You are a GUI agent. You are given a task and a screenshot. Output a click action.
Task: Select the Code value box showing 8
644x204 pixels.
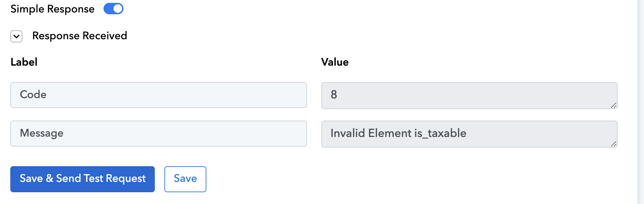click(x=469, y=96)
